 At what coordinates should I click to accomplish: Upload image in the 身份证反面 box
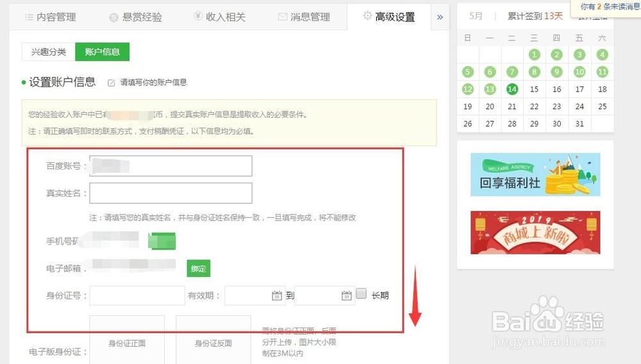pos(213,340)
